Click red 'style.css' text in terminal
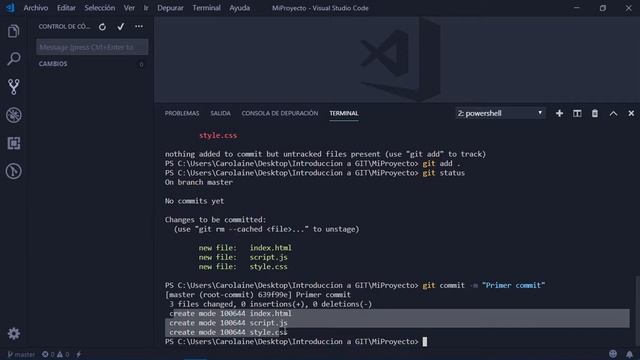This screenshot has height=360, width=640. (x=218, y=136)
